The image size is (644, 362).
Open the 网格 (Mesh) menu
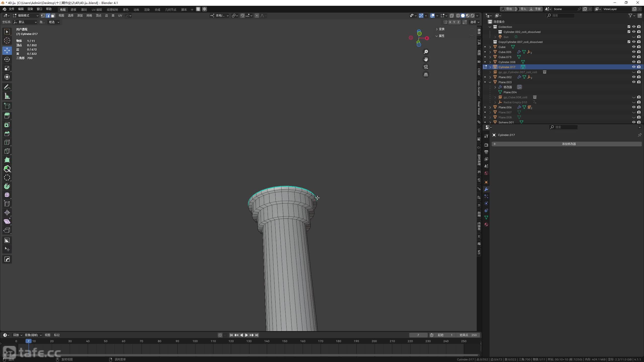(89, 16)
